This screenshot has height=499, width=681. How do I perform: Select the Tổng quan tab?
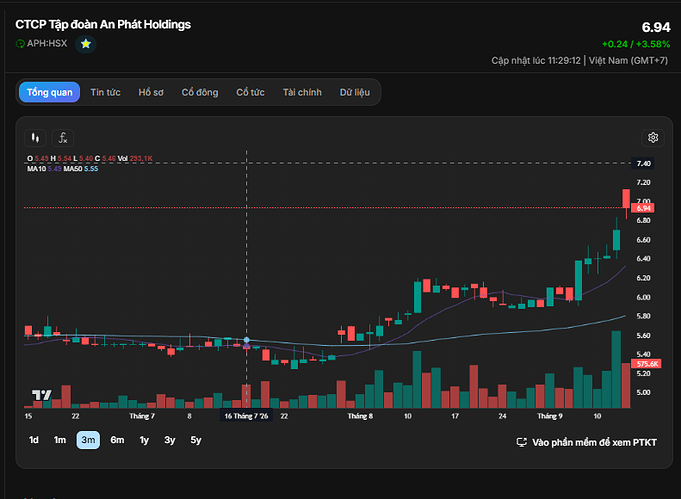click(50, 92)
